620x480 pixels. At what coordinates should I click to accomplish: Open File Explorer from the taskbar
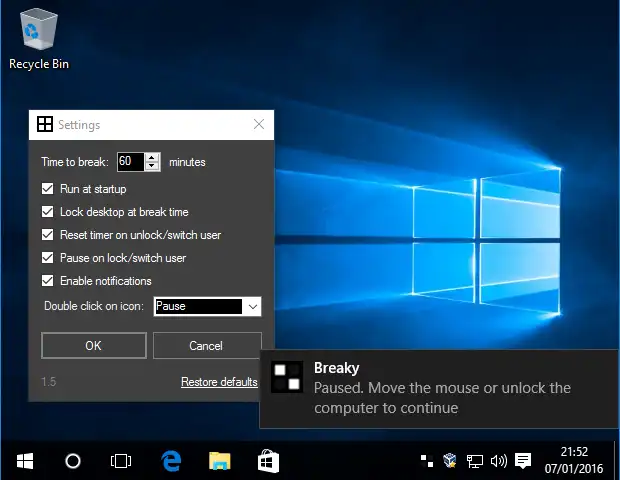point(219,461)
